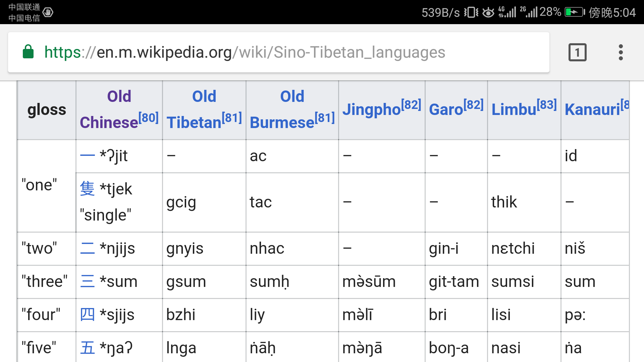The image size is (644, 362).
Task: Click the Chinese character 四 link
Action: [x=87, y=315]
